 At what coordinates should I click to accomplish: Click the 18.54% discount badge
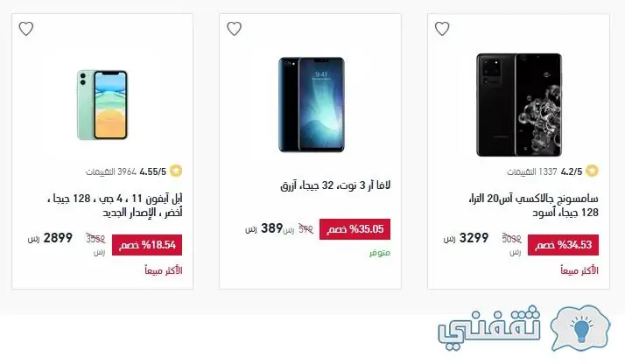147,245
